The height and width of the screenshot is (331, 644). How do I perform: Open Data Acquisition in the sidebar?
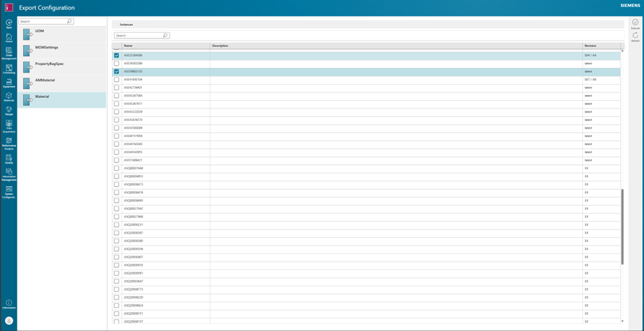(9, 125)
